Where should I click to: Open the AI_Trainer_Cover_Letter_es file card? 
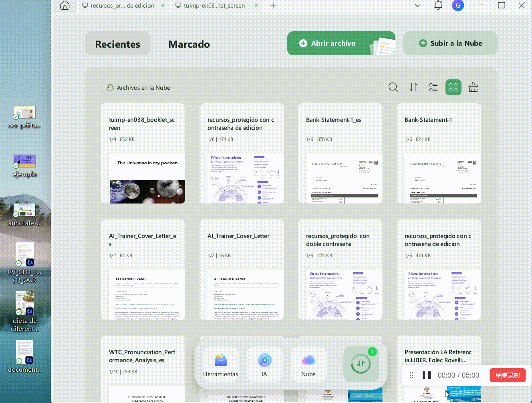[143, 270]
